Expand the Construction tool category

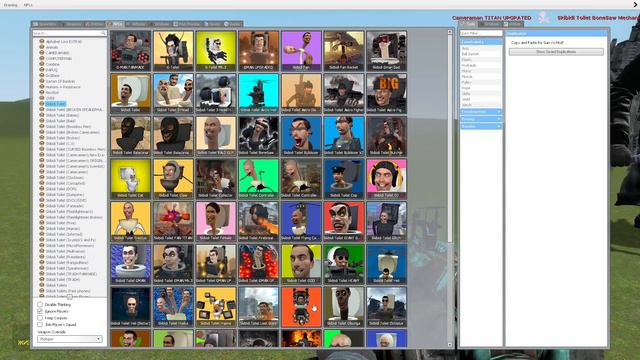coord(481,112)
